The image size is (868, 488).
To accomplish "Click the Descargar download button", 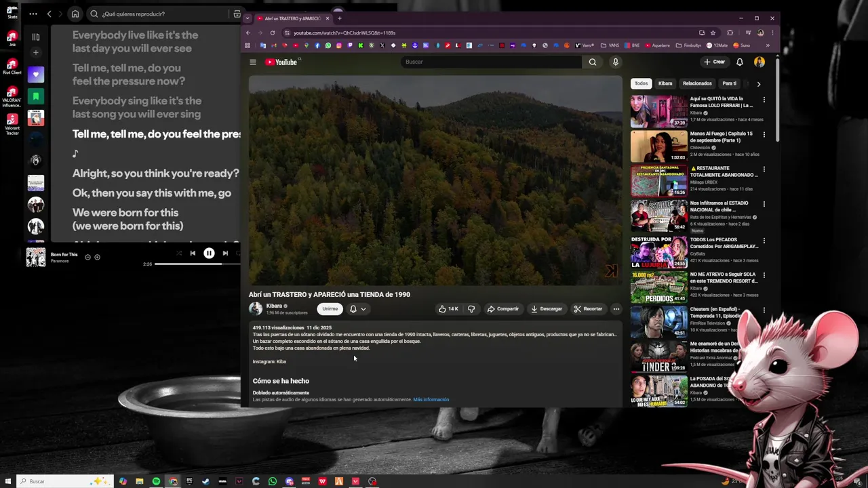I will pos(547,309).
